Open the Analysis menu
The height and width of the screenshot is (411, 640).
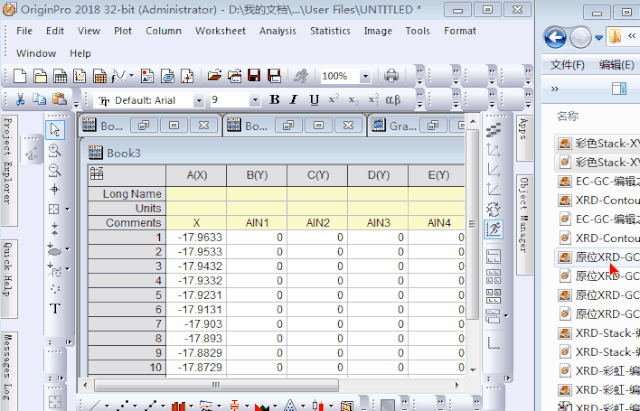click(x=277, y=31)
